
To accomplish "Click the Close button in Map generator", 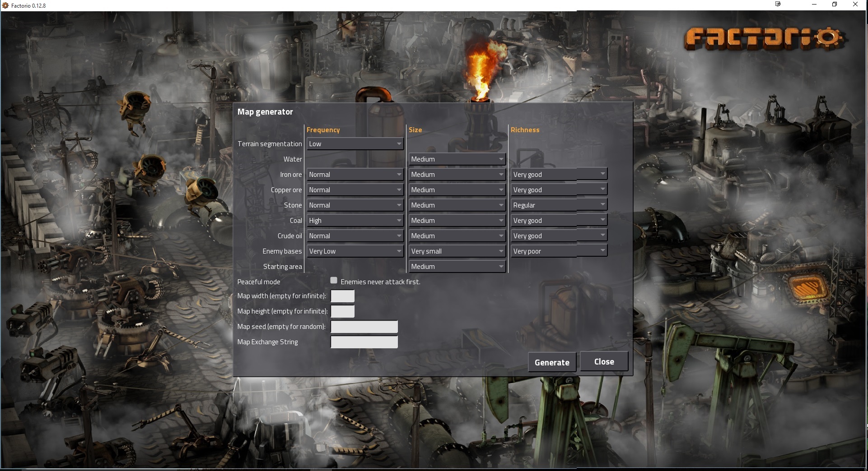I will tap(604, 362).
